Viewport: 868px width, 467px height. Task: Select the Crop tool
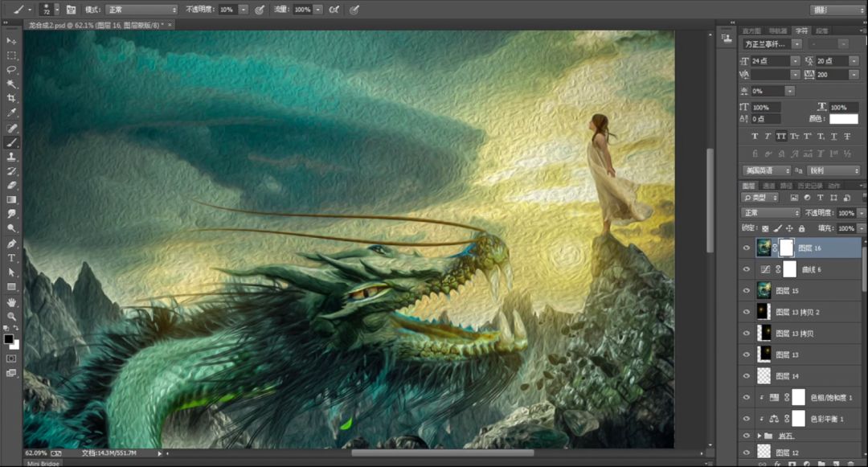tap(11, 99)
